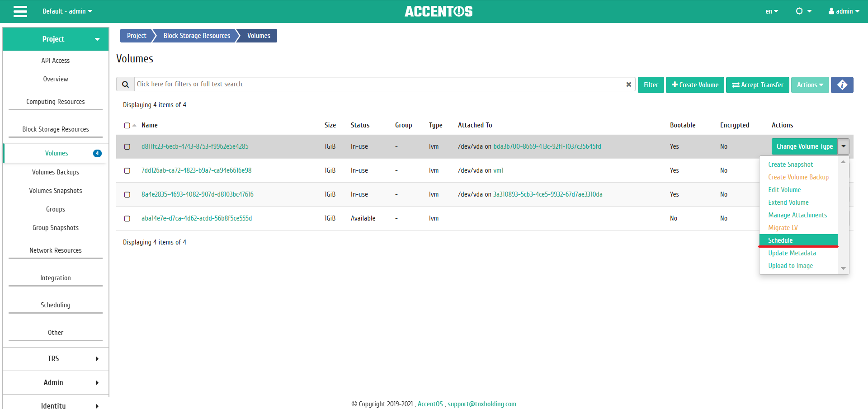Expand the TRS sidebar section
Screen dimensions: 868x409
pyautogui.click(x=56, y=359)
